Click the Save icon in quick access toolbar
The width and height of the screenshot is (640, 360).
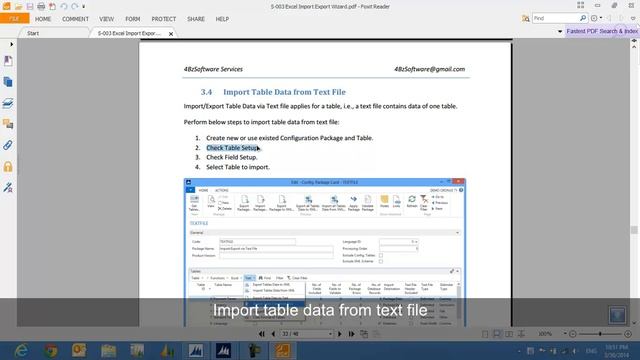pyautogui.click(x=30, y=7)
